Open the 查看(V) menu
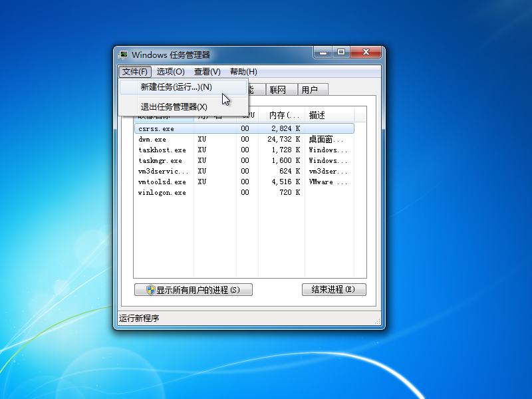This screenshot has width=532, height=399. 207,71
